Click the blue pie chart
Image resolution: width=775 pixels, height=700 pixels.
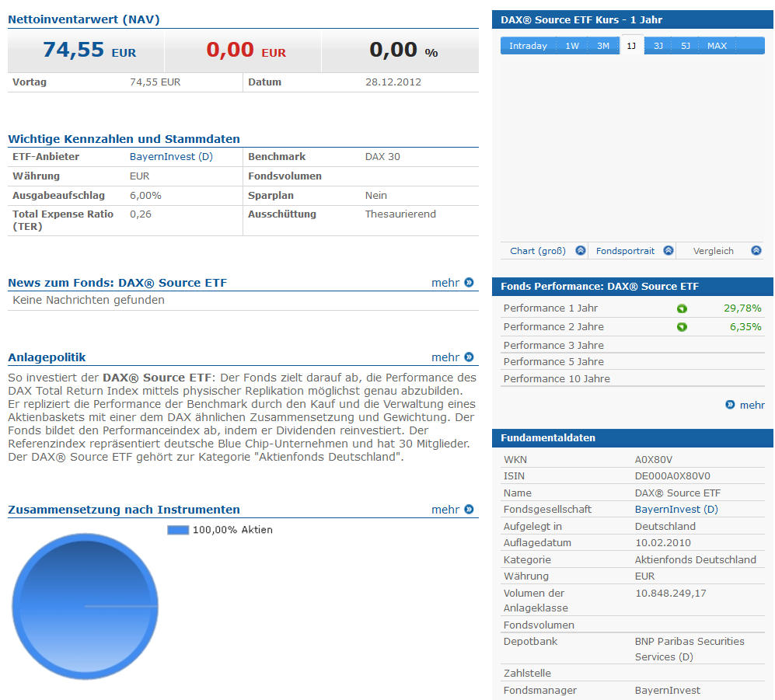pyautogui.click(x=85, y=606)
